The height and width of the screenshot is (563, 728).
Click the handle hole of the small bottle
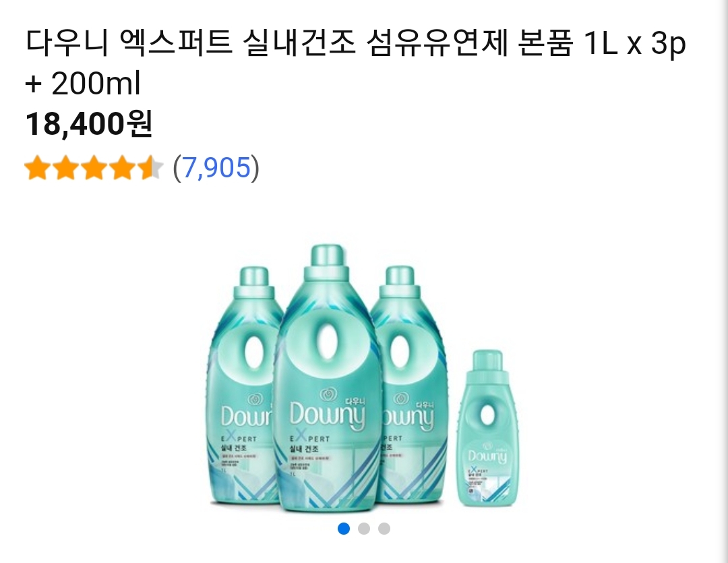[x=487, y=415]
